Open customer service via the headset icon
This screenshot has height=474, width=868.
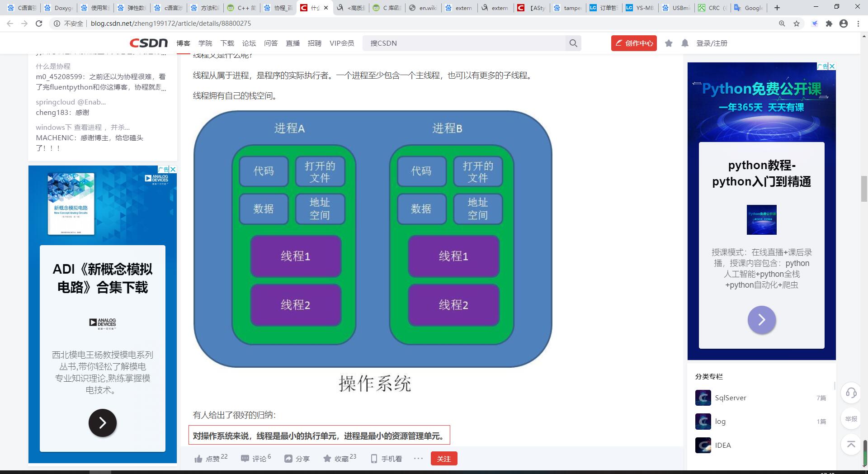point(851,393)
